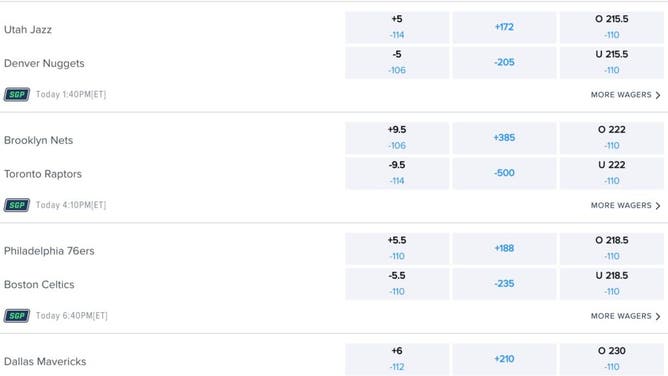Select Denver Nuggets -205 moneyline
668x376 pixels.
(x=504, y=63)
